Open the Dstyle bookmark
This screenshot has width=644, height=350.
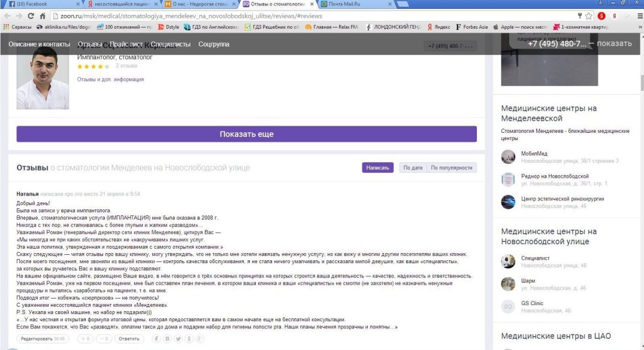[x=168, y=27]
